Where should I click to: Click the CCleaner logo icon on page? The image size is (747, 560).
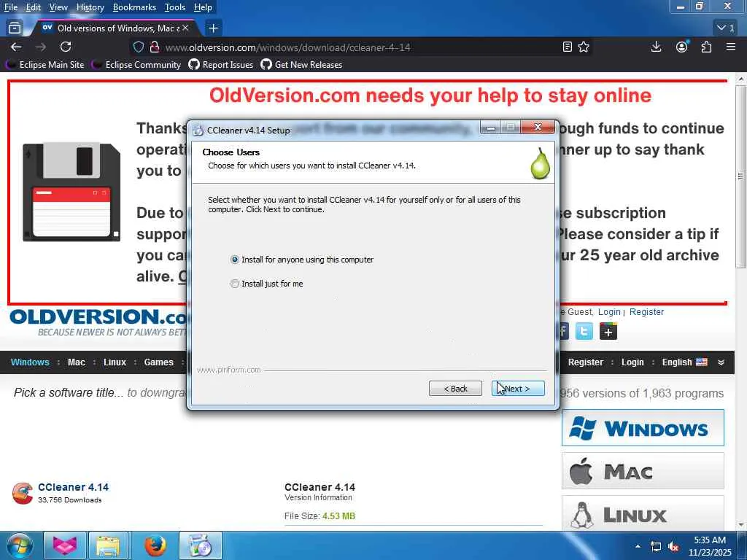(x=23, y=493)
